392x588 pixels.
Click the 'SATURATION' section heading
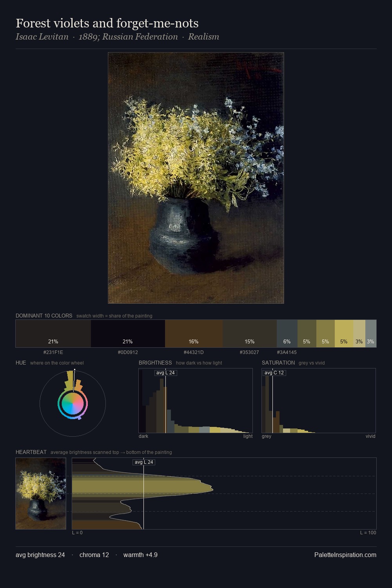point(278,363)
